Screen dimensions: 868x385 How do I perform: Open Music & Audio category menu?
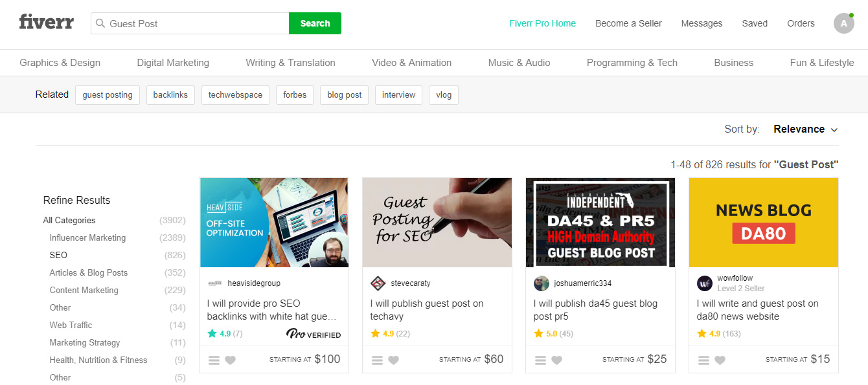point(519,63)
